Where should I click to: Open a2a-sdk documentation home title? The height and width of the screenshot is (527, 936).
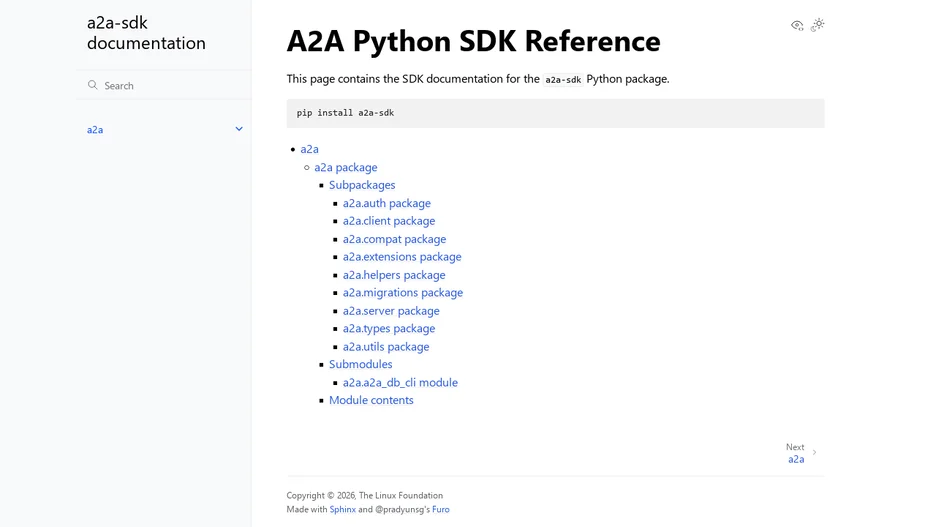146,33
